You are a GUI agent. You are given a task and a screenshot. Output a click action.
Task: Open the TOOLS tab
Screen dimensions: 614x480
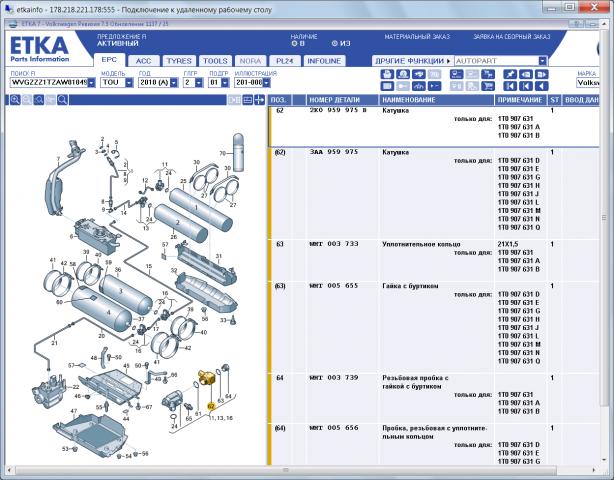(x=215, y=61)
